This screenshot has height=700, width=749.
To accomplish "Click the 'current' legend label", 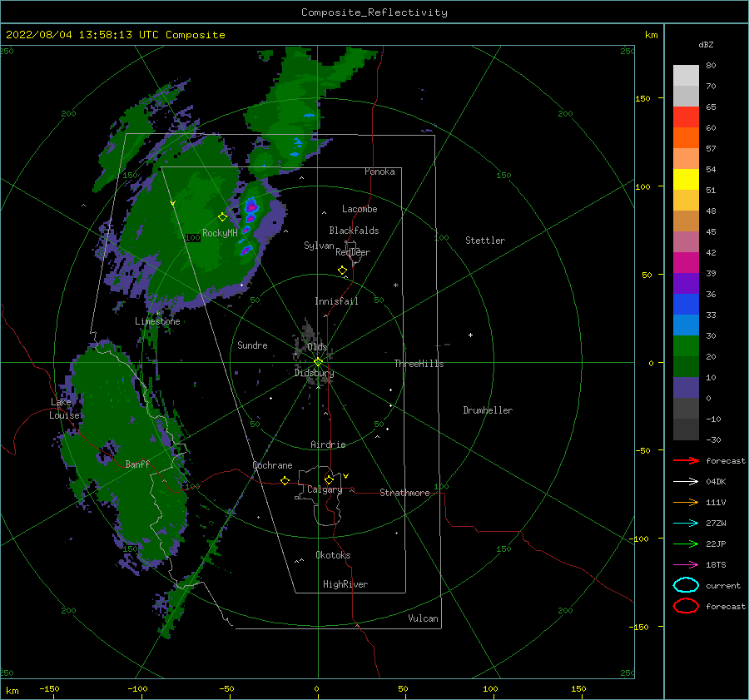I will pyautogui.click(x=723, y=585).
